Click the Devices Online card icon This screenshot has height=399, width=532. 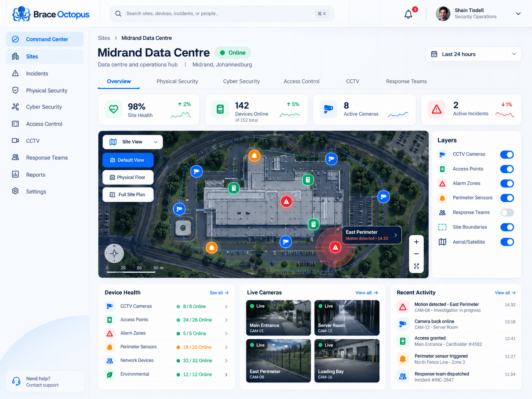click(x=220, y=109)
